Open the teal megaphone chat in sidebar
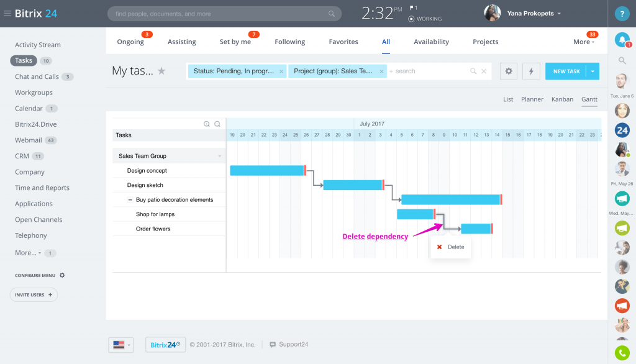This screenshot has width=636, height=364. [x=622, y=198]
